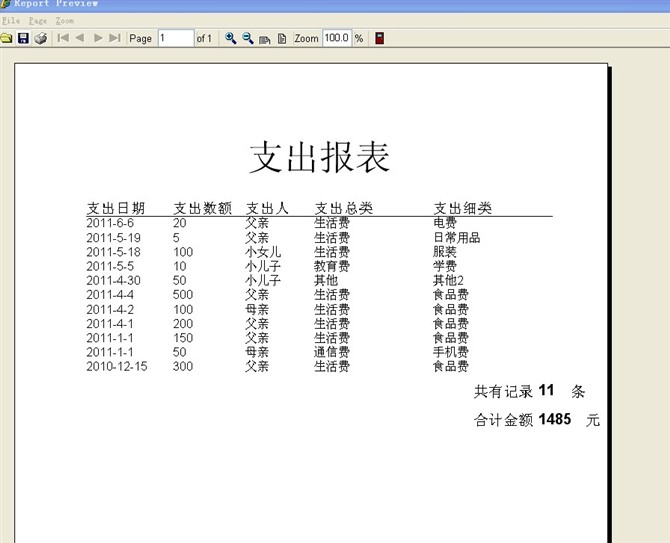Image resolution: width=670 pixels, height=543 pixels.
Task: Go to next page arrow
Action: click(x=98, y=38)
